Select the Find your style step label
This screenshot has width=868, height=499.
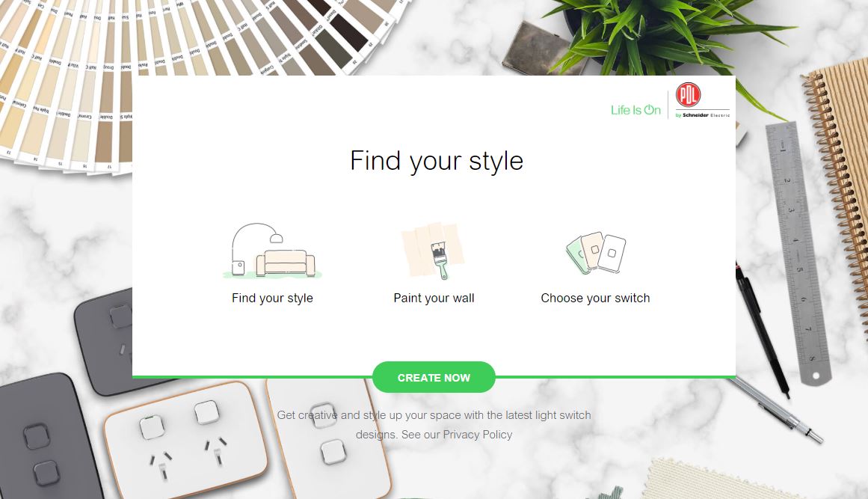272,298
